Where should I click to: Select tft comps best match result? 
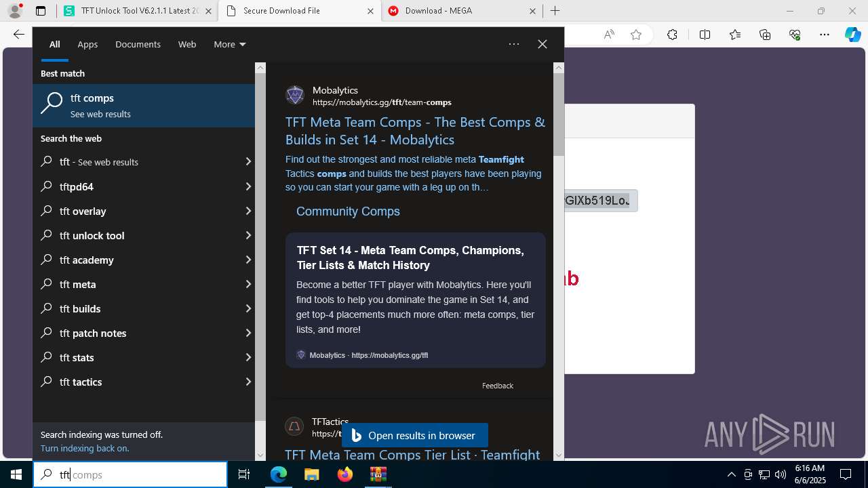click(x=144, y=105)
